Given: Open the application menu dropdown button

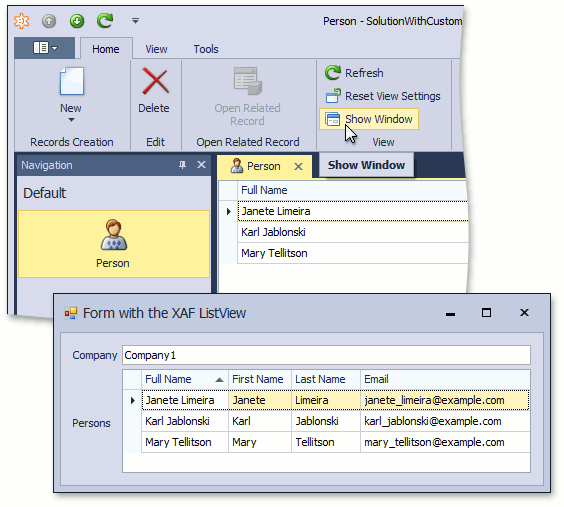Looking at the screenshot, I should point(45,48).
